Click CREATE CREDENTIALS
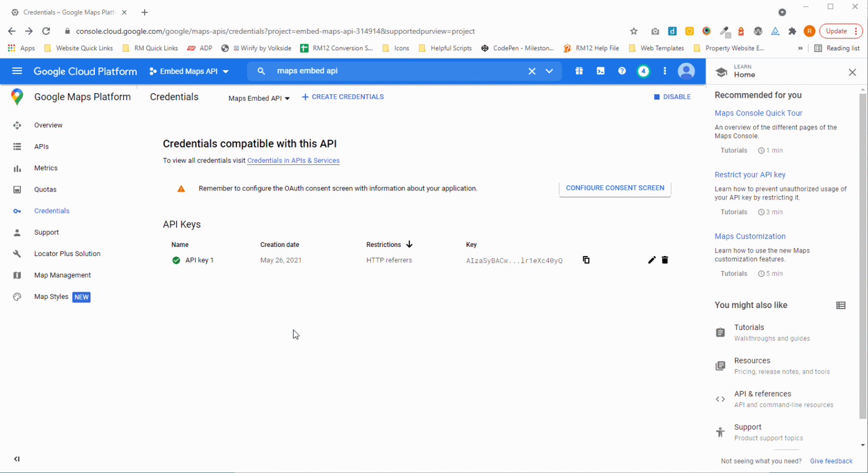868x473 pixels. tap(343, 97)
